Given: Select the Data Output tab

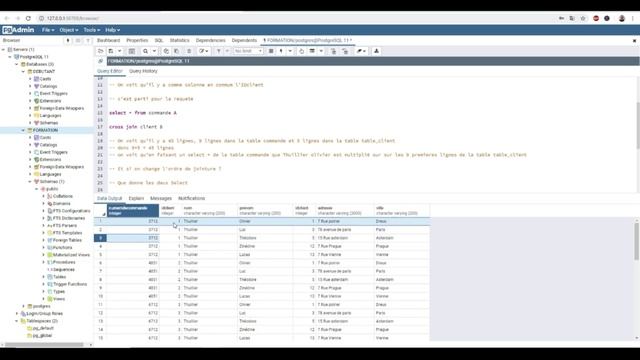Looking at the screenshot, I should [109, 198].
